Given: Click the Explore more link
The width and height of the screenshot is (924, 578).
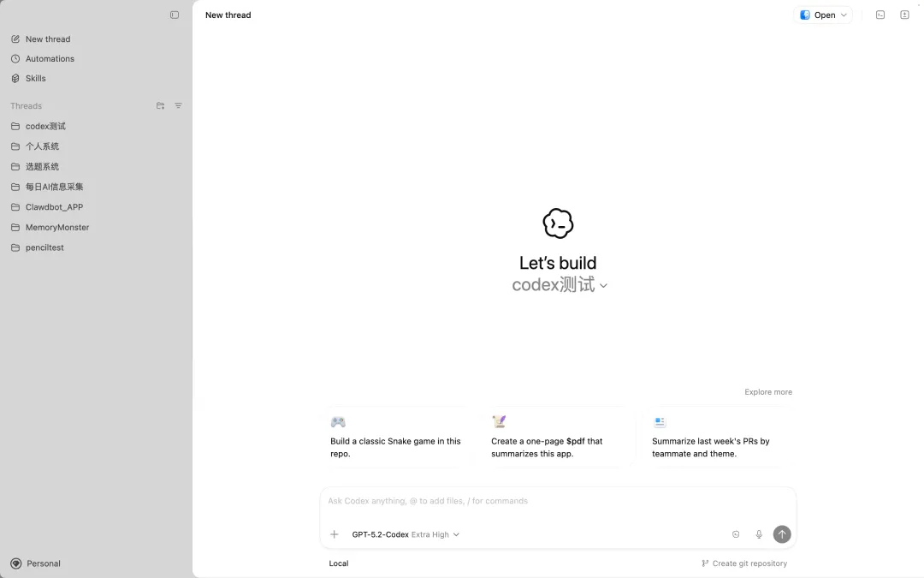Looking at the screenshot, I should [767, 391].
